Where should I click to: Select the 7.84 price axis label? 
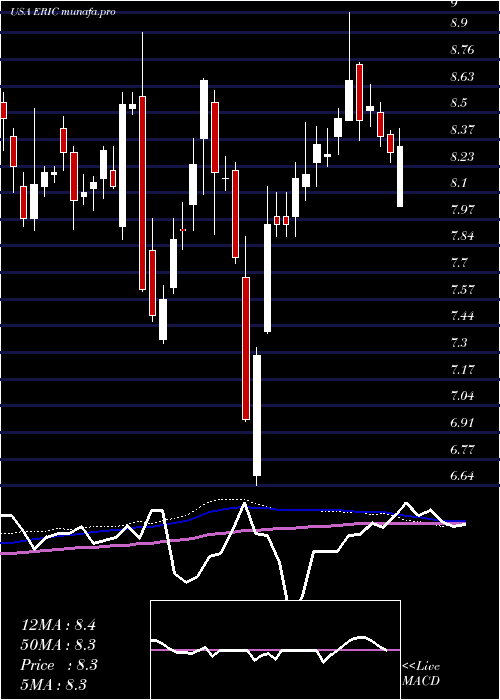coord(462,236)
